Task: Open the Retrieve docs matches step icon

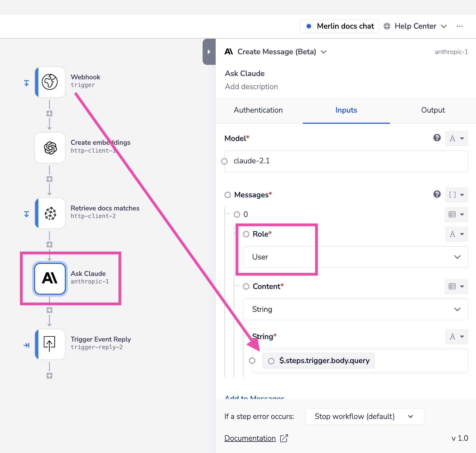Action: tap(50, 213)
